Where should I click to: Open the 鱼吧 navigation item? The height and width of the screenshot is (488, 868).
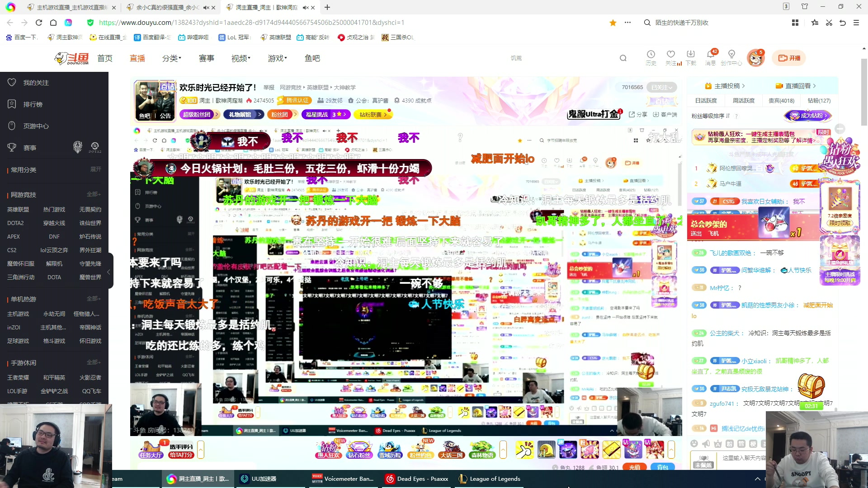(x=312, y=58)
